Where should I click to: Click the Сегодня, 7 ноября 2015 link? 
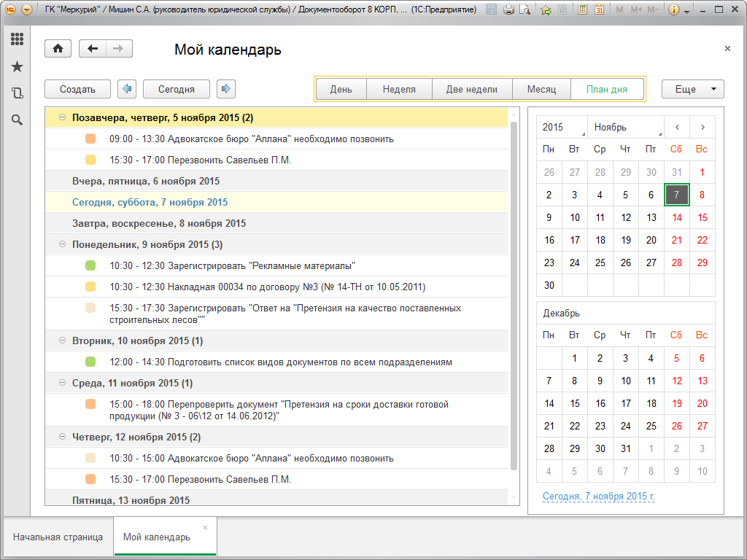click(x=598, y=497)
